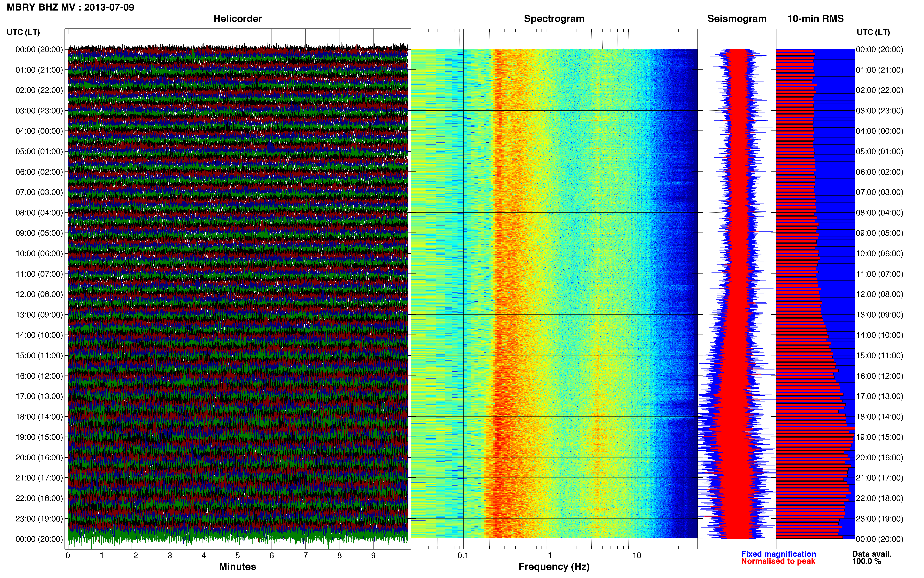924x578 pixels.
Task: Click the '1' frequency axis tick
Action: pos(550,556)
